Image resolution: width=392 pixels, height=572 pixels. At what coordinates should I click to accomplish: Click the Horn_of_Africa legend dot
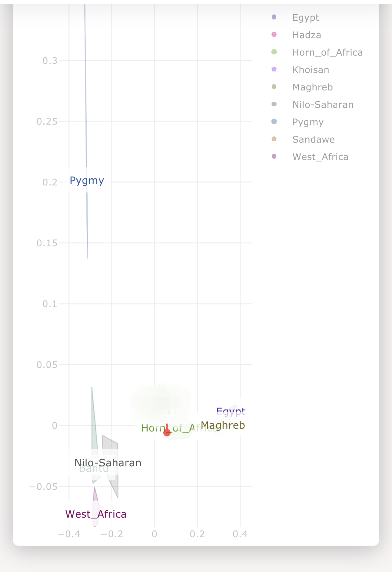[274, 52]
